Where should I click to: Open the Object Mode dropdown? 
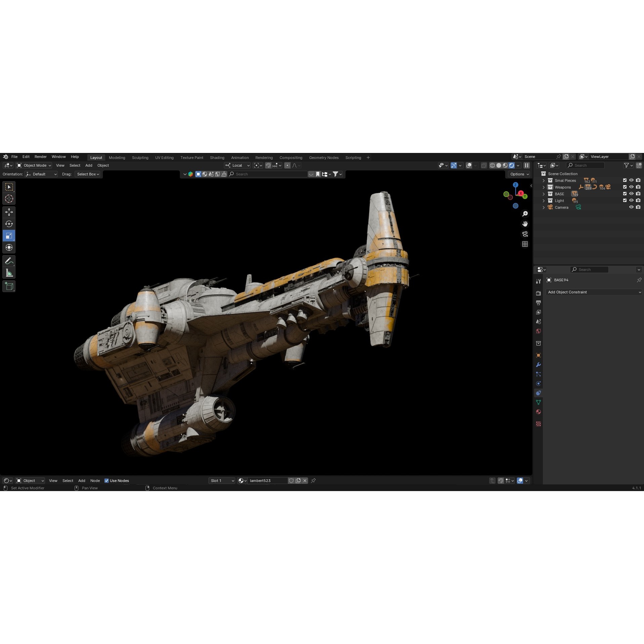pos(34,165)
